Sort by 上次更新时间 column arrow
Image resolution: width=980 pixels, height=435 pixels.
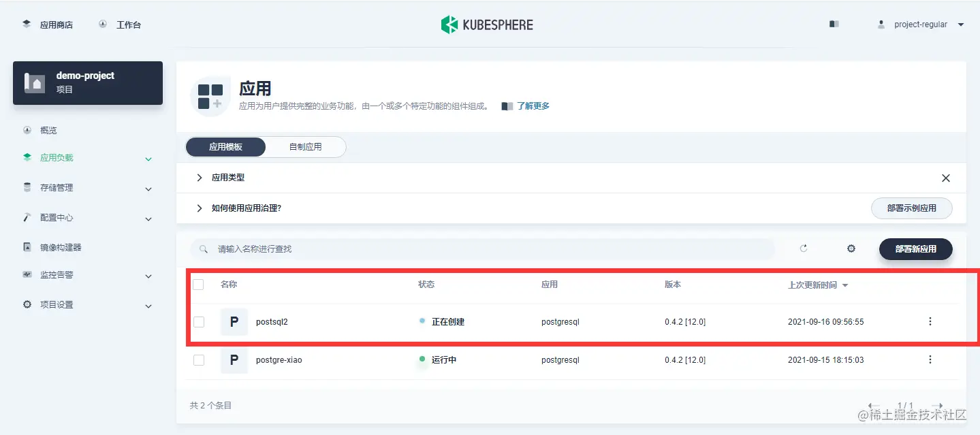coord(845,285)
